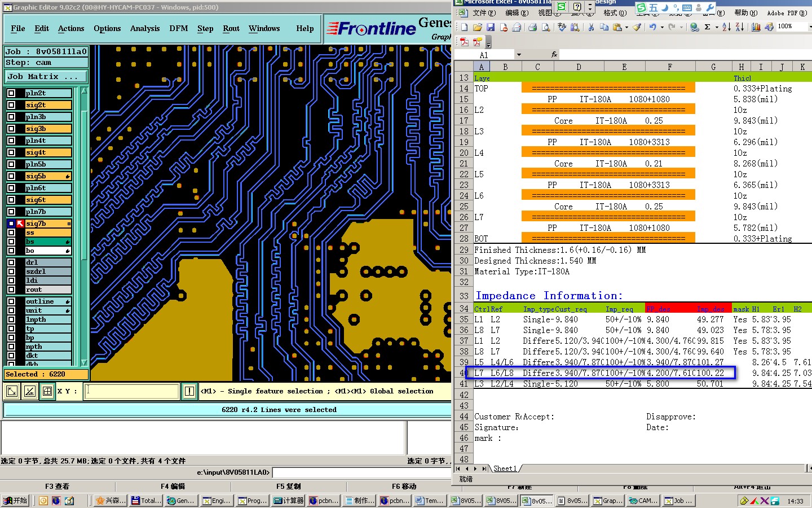Open the Zoom 100% dropdown
This screenshot has width=812, height=508.
pos(810,27)
